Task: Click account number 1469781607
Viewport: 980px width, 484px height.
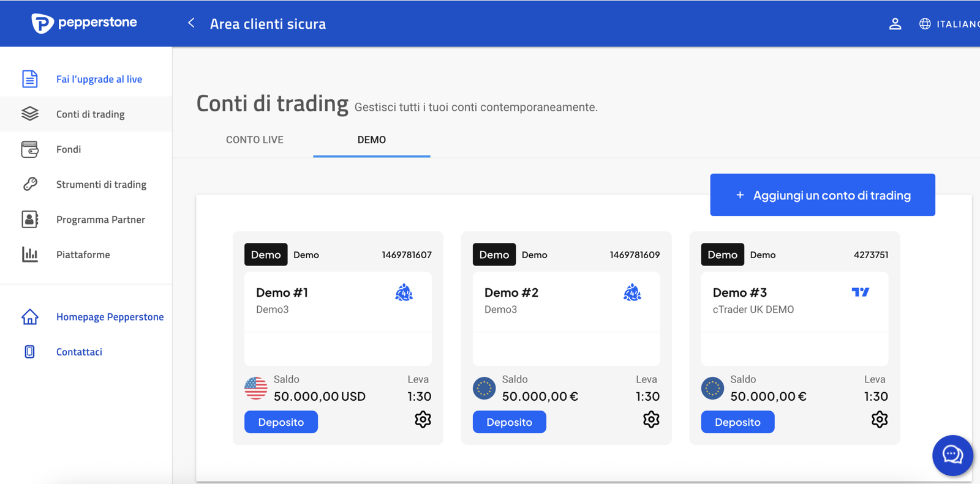Action: coord(407,255)
